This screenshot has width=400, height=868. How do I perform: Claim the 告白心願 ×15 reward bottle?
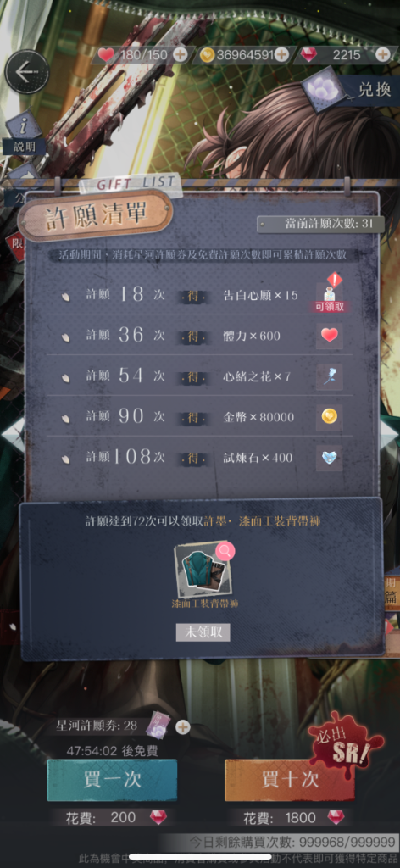(x=329, y=295)
